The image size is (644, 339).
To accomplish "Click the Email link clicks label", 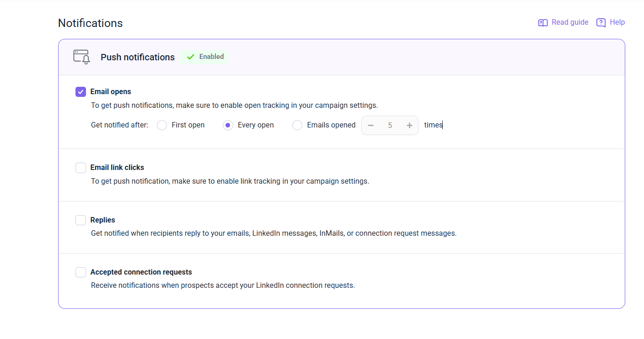I will coord(117,168).
